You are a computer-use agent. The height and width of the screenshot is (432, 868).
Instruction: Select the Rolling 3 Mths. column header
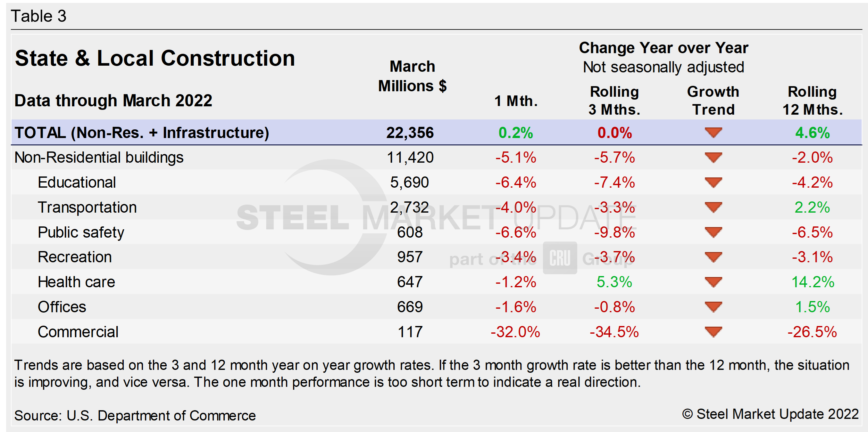[x=614, y=100]
